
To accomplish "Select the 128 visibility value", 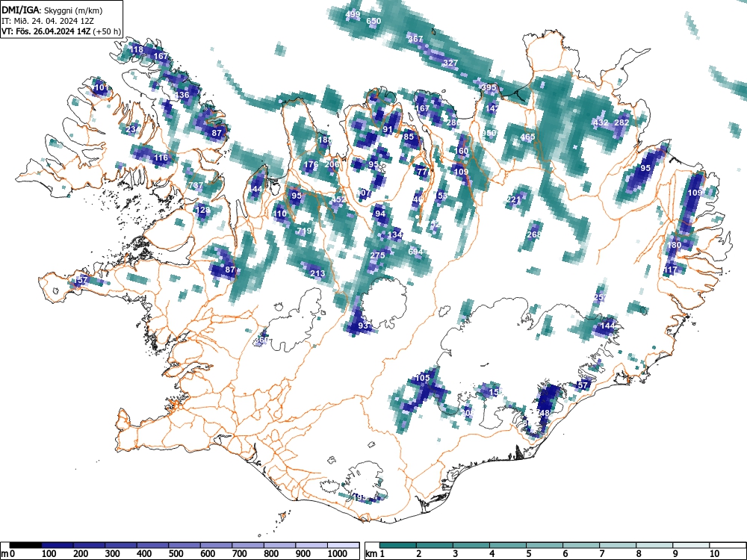I will (203, 210).
